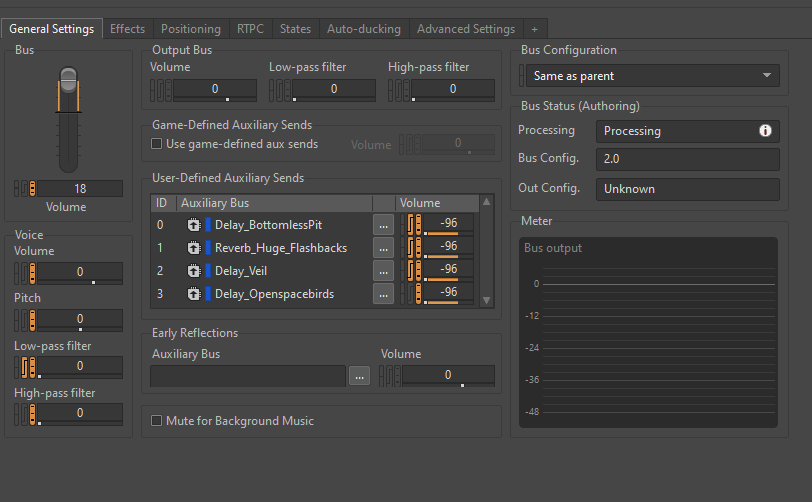
Task: Browse auxiliary bus for Reverb_Huge_Flashbacks row
Action: (x=383, y=248)
